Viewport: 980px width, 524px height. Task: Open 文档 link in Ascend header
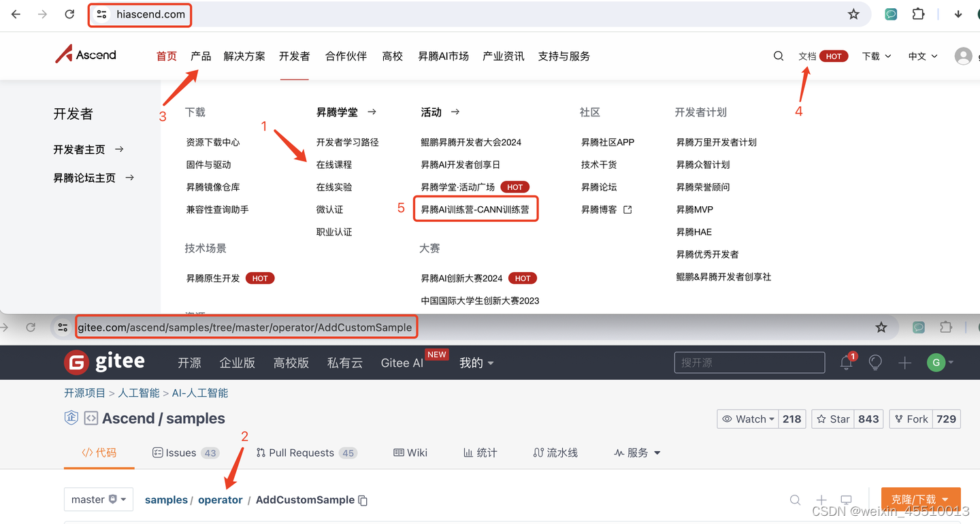tap(807, 56)
